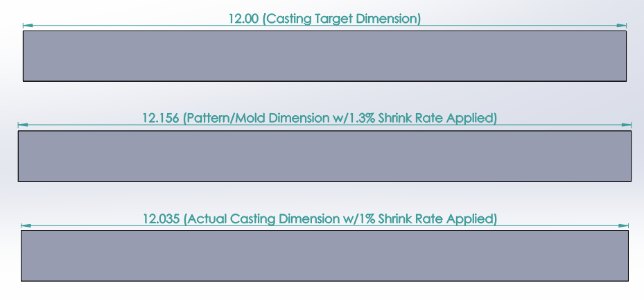
Task: Click the left arrowhead of the 12.035 dimension
Action: [x=26, y=225]
